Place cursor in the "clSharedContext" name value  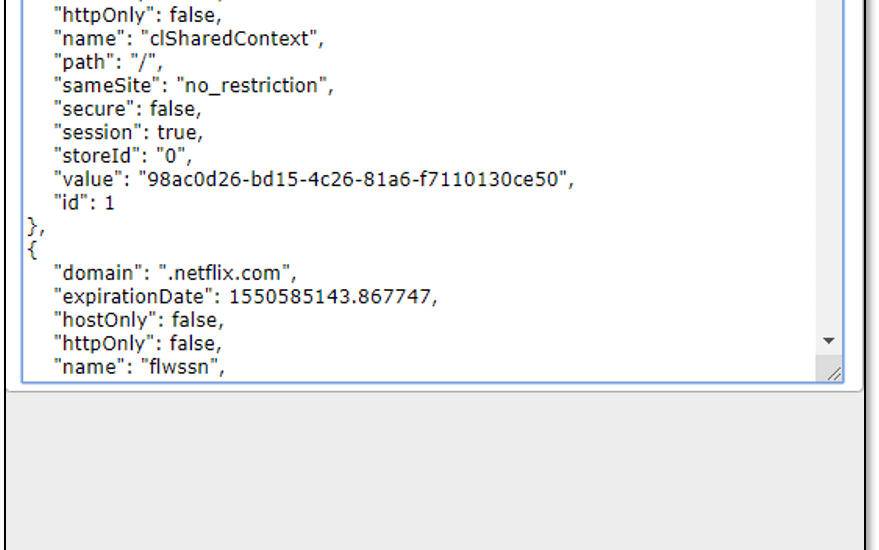[229, 39]
